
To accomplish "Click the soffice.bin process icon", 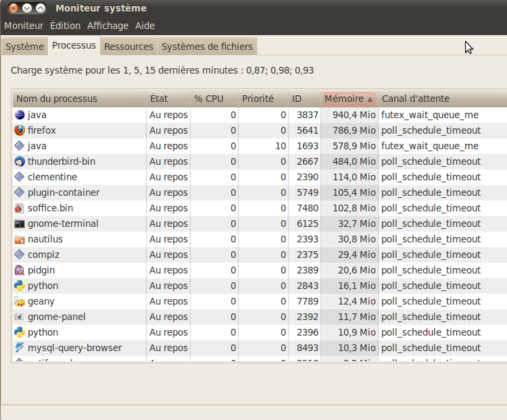I will coord(20,208).
